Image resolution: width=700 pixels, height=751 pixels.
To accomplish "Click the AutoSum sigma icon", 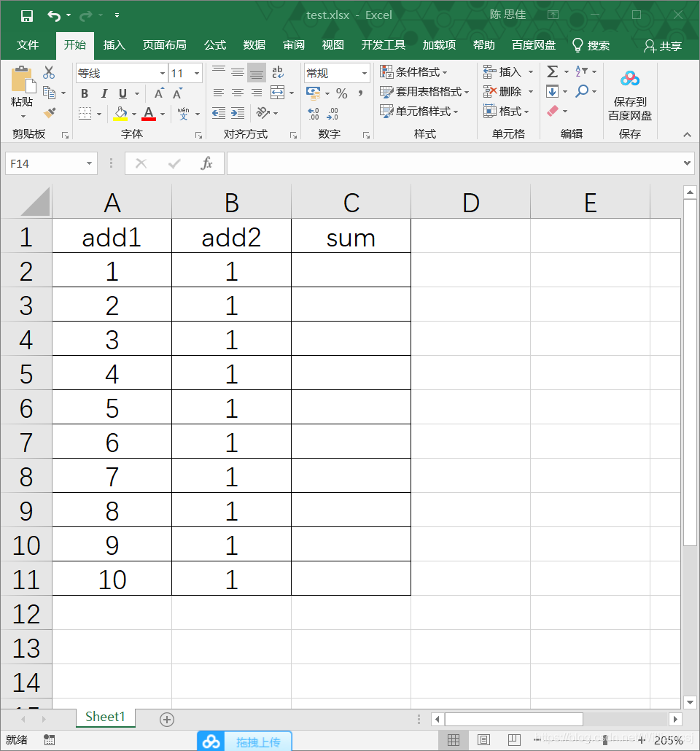I will click(x=553, y=72).
